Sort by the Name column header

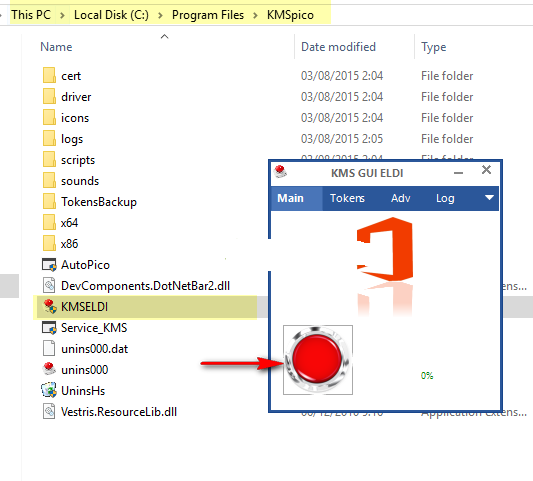56,47
